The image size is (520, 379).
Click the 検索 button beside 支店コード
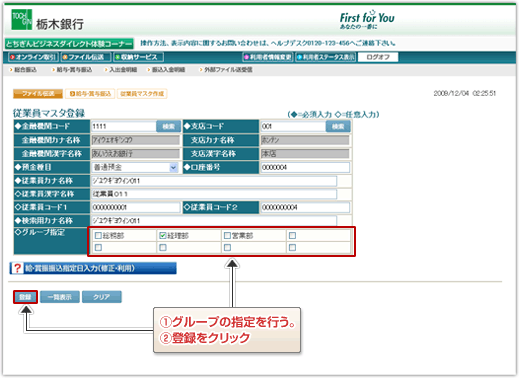click(x=338, y=127)
